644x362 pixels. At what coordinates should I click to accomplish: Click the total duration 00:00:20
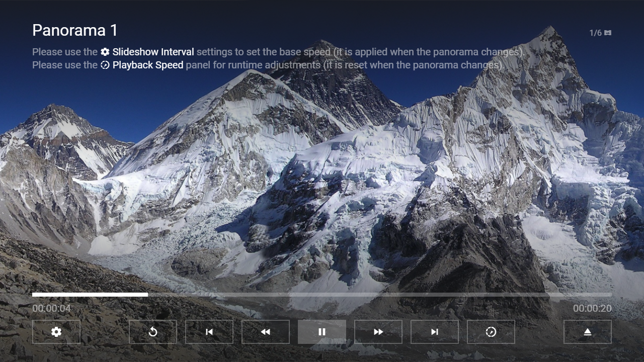pyautogui.click(x=592, y=308)
